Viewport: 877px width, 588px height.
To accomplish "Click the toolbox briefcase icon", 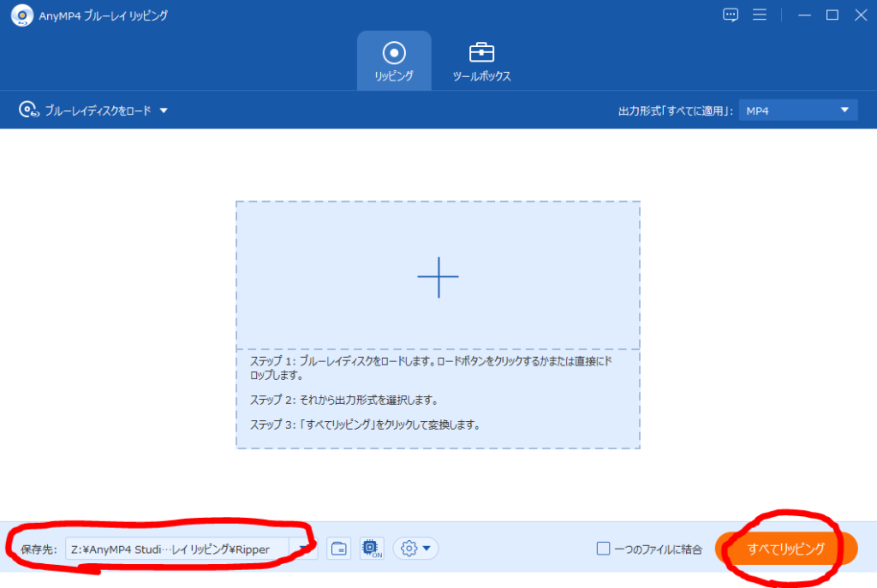I will pyautogui.click(x=481, y=52).
